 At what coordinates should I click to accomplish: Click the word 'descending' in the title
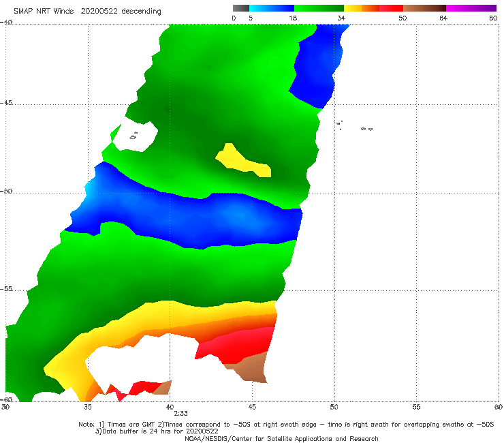pos(141,12)
